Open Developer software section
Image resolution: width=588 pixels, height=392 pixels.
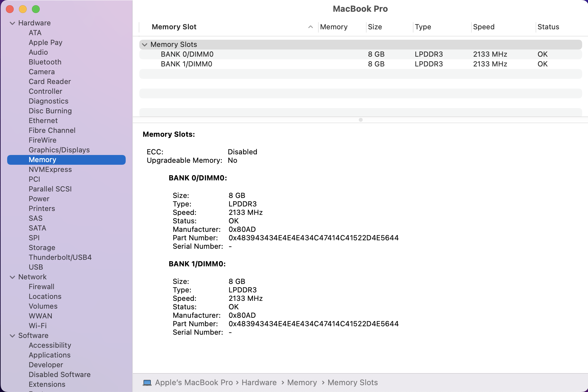coord(46,365)
